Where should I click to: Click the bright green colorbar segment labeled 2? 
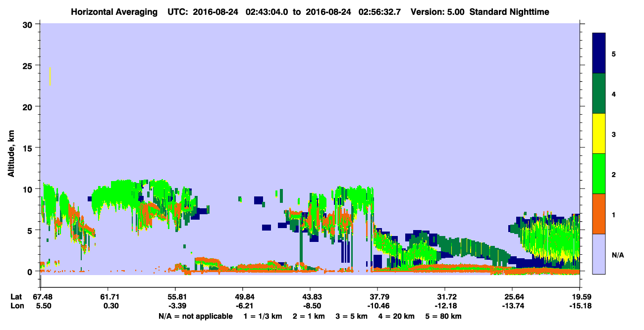click(x=599, y=174)
